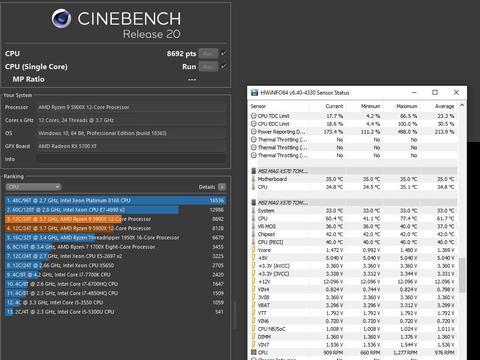
Task: Click the VBAT voltage sensor icon
Action: 254,305
